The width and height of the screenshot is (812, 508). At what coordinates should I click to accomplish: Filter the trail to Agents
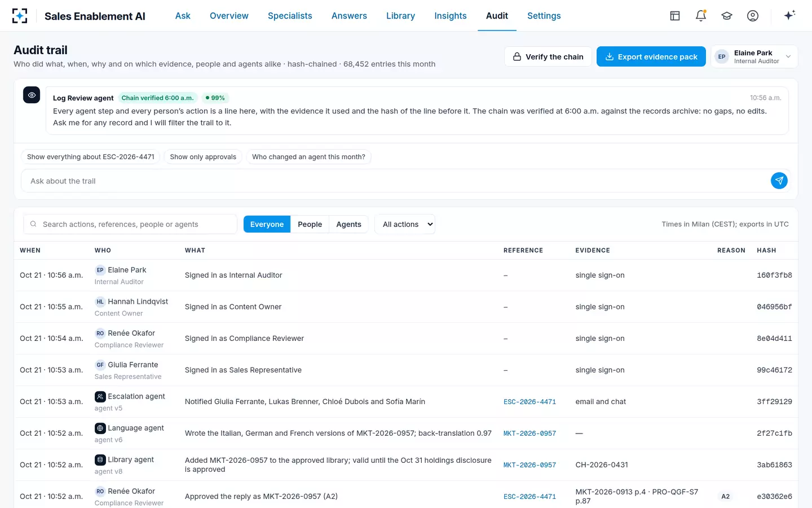point(348,224)
